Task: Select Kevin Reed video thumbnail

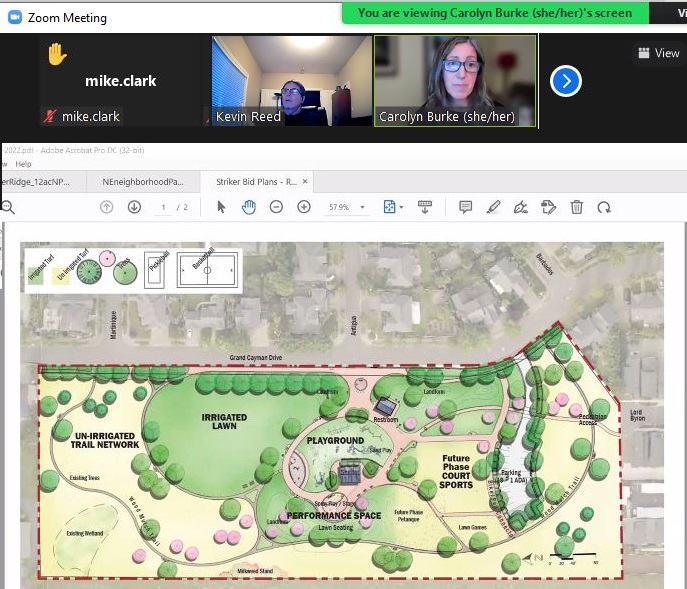Action: (x=292, y=82)
